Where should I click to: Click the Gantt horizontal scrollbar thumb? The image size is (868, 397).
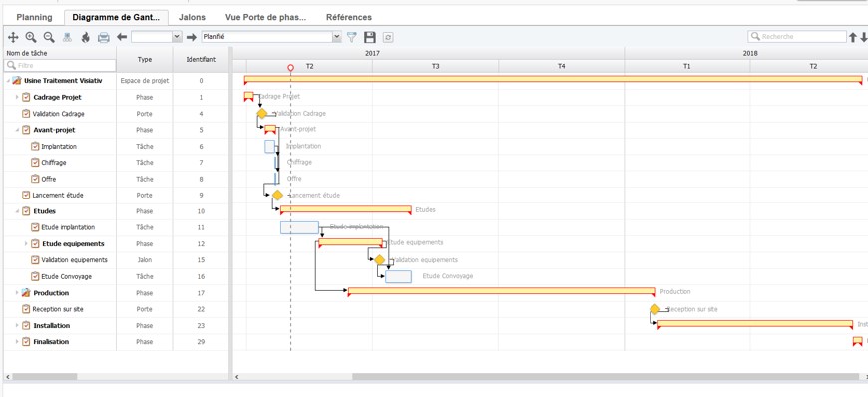pos(606,377)
